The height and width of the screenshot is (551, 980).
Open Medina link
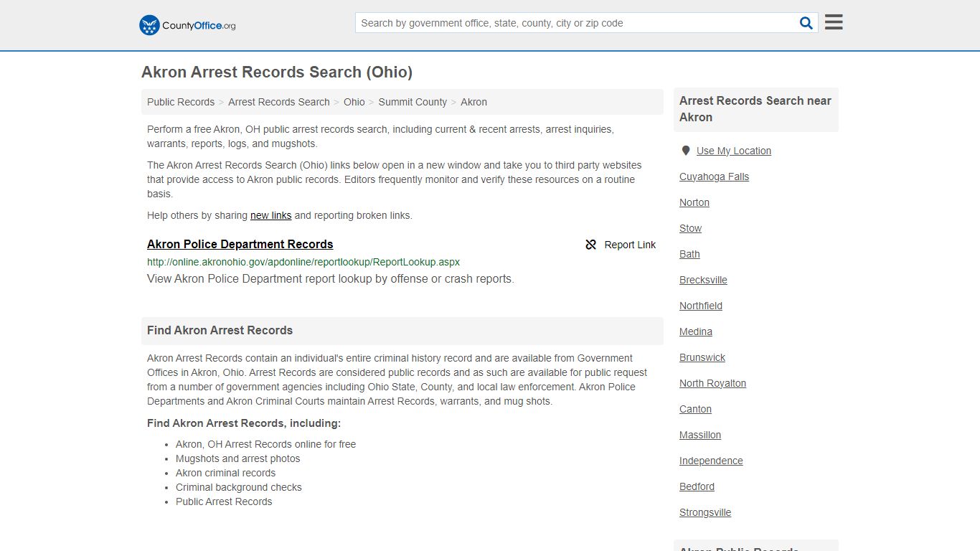696,331
